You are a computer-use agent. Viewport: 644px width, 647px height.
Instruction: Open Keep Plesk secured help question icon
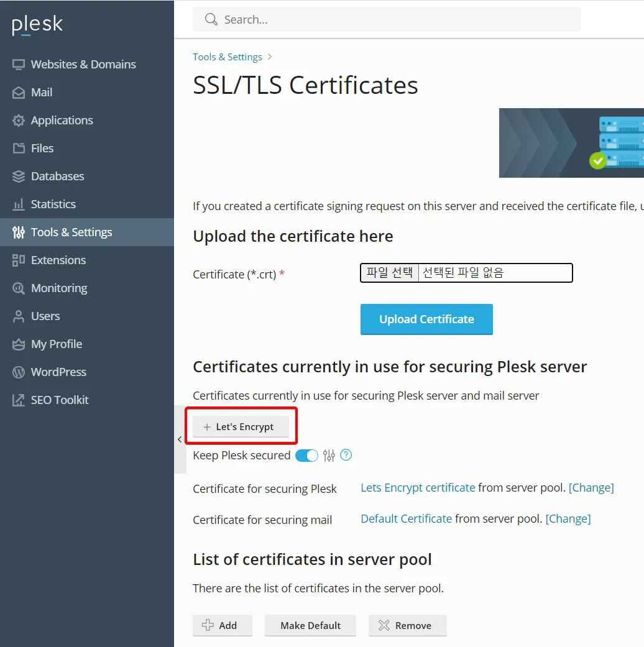coord(346,455)
